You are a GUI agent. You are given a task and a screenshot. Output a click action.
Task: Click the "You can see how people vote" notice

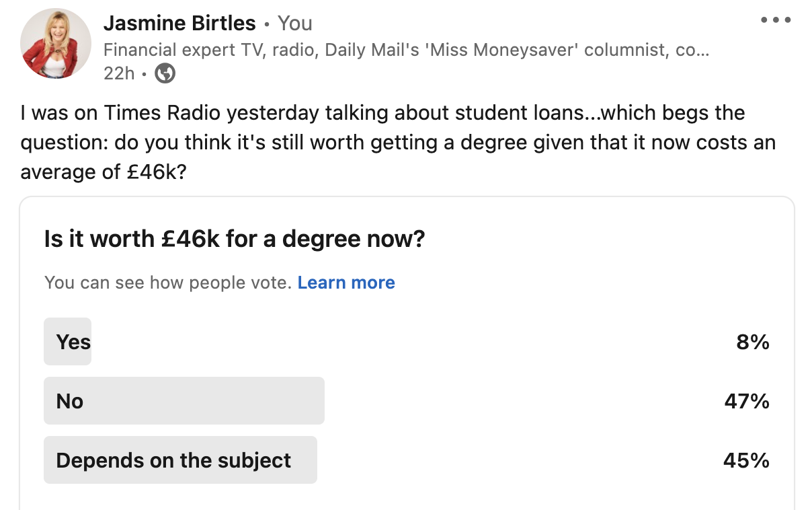pos(168,283)
